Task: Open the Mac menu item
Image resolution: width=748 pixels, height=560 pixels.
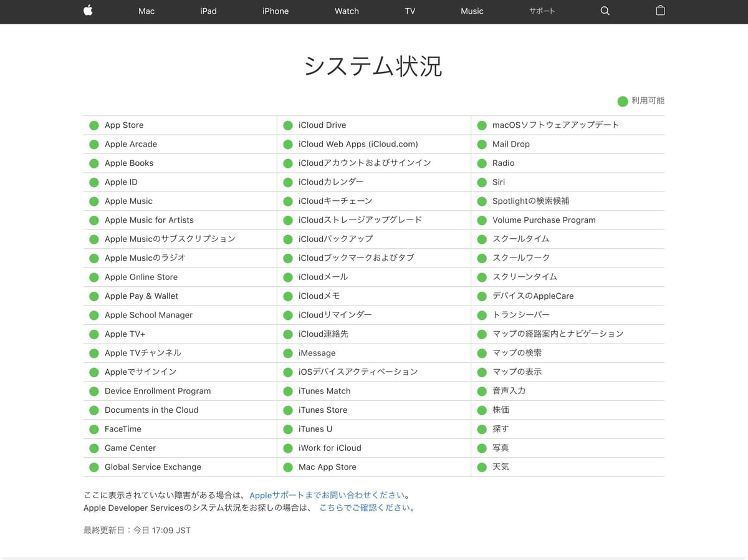Action: pos(146,11)
